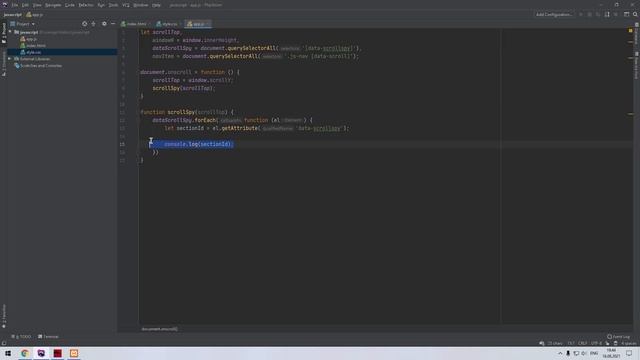Viewport: 640px width, 360px height.
Task: Open the Edit menu
Action: coord(25,5)
